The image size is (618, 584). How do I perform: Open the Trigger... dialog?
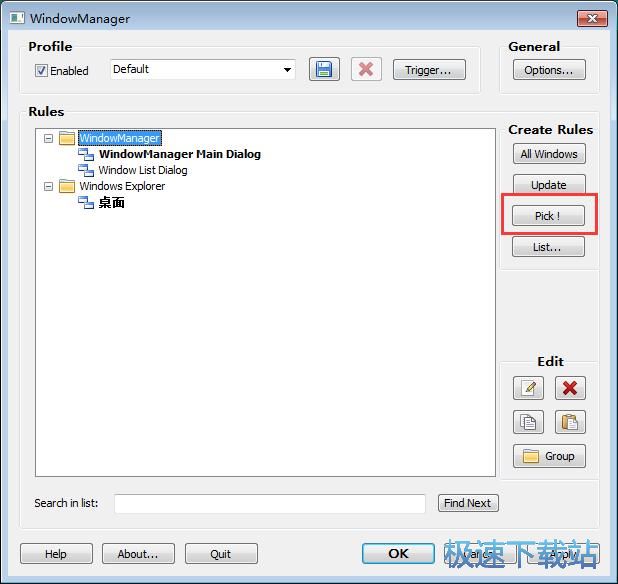[x=429, y=70]
